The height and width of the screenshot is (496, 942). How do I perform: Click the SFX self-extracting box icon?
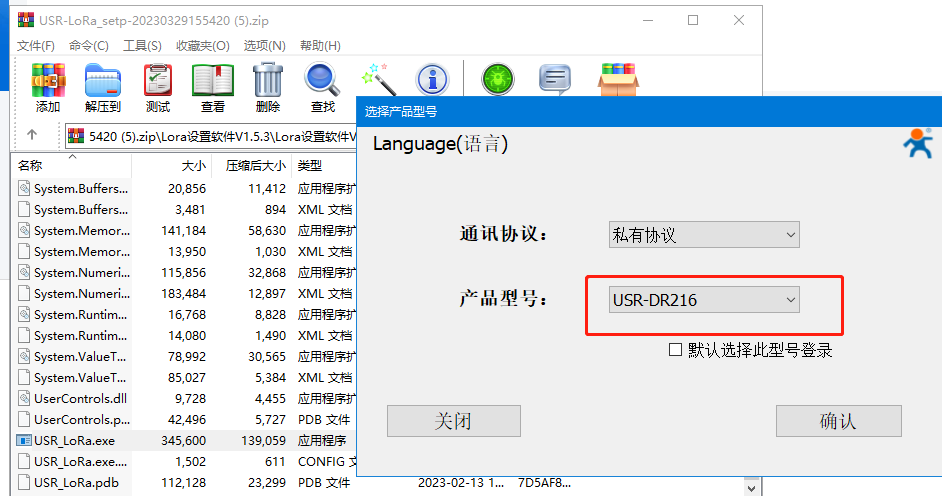coord(618,79)
